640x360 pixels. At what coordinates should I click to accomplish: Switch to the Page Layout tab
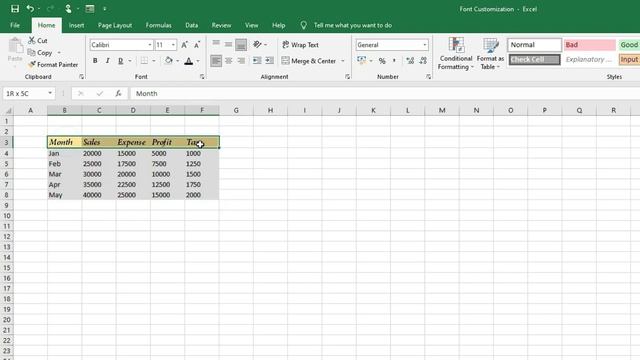click(115, 25)
